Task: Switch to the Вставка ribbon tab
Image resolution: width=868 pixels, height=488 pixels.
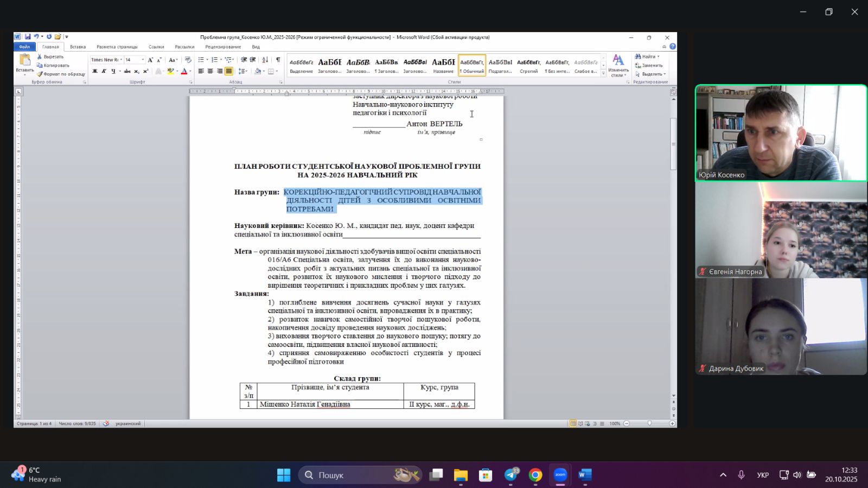Action: [x=78, y=47]
